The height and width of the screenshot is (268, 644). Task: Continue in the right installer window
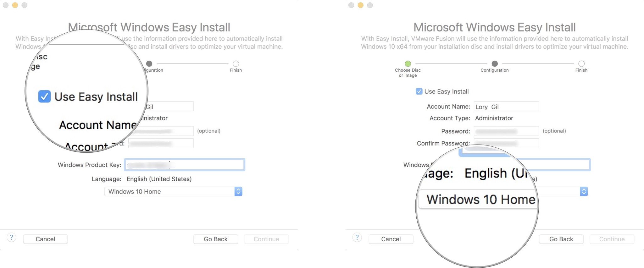coord(612,239)
